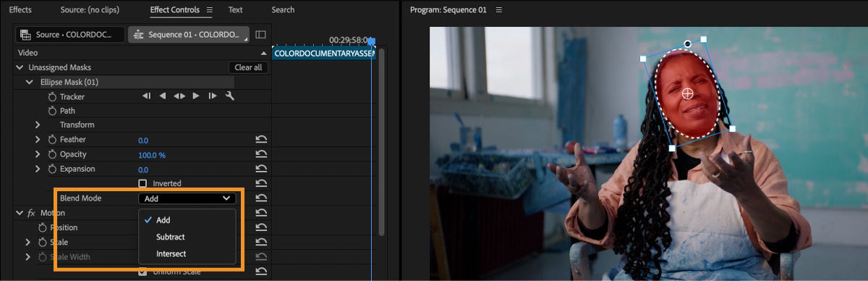Track mask both forward and backward
The height and width of the screenshot is (281, 868).
pyautogui.click(x=179, y=96)
